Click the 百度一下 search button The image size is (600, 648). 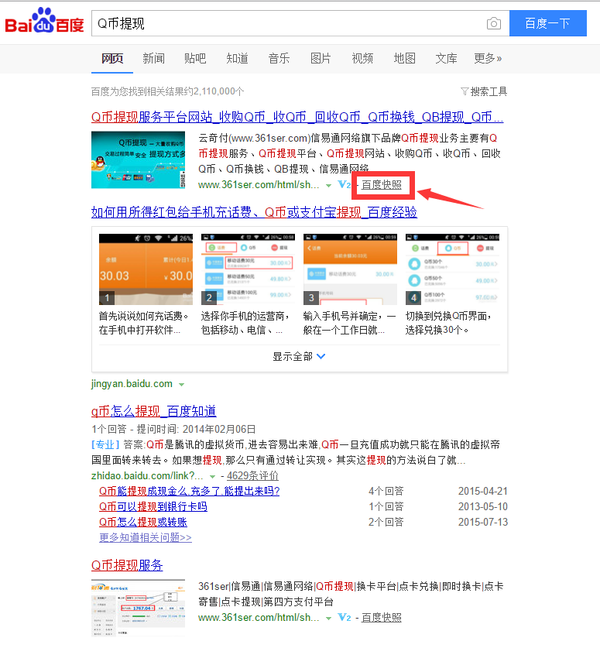click(547, 23)
